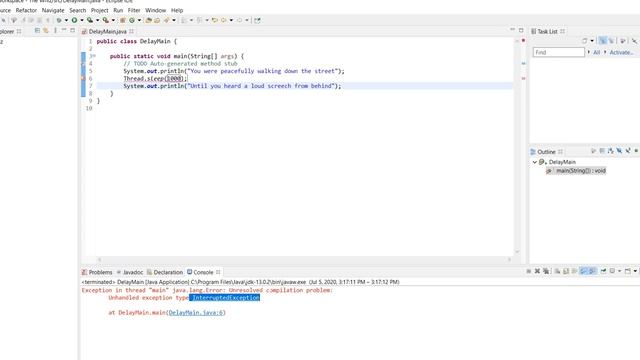This screenshot has width=640, height=360.
Task: Open the Navigate menu
Action: [53, 10]
